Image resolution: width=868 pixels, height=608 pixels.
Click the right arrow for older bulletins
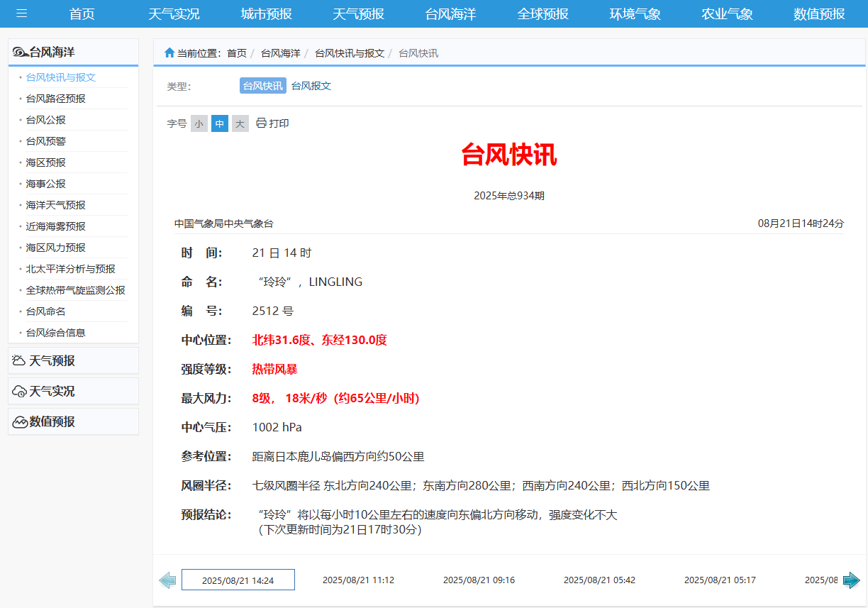click(851, 580)
